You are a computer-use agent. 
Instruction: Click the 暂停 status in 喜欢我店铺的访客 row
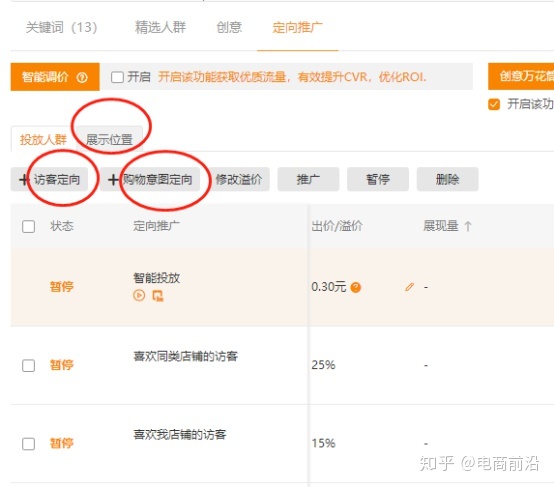[x=61, y=443]
